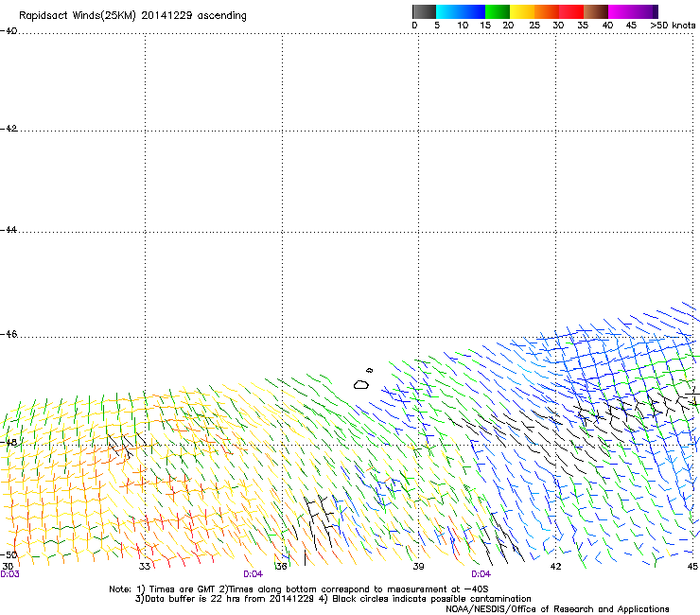Screen dimensions: 700x615
Task: Click the 36 longitude axis label
Action: tap(281, 567)
